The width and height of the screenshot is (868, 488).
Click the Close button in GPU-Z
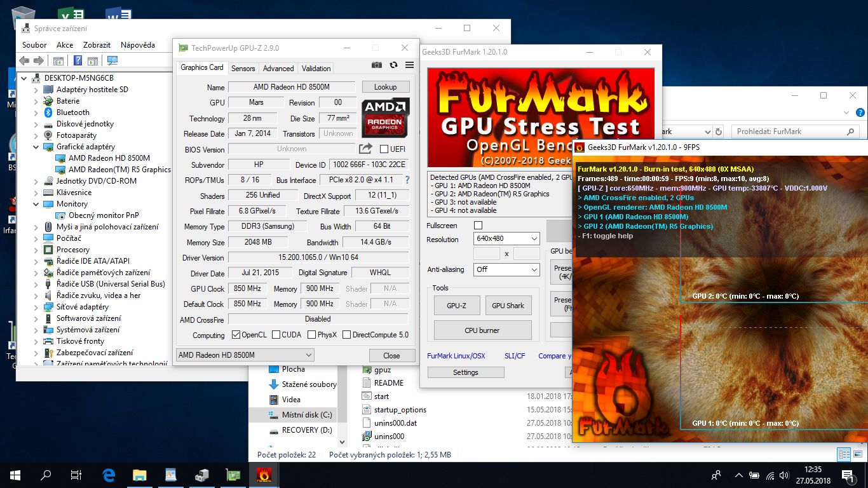click(391, 356)
